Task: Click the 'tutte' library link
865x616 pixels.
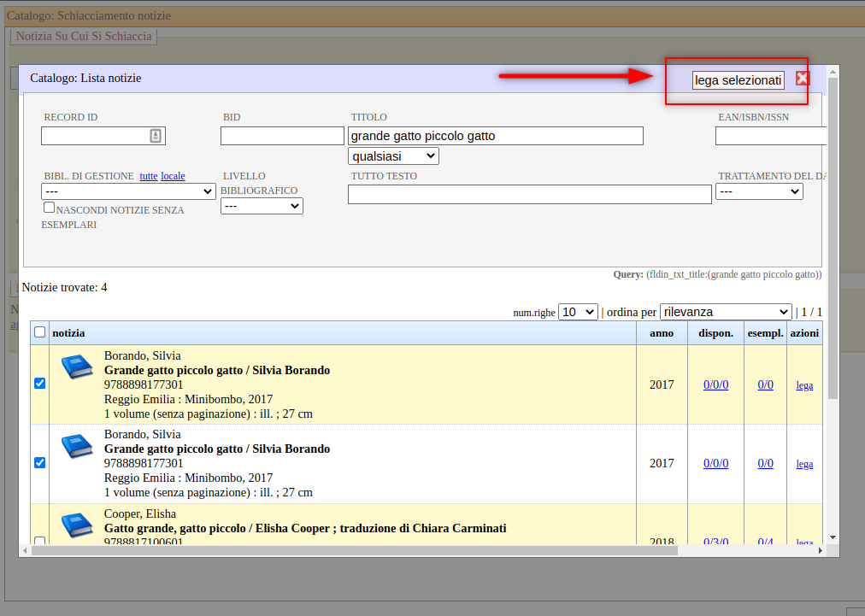Action: click(148, 176)
